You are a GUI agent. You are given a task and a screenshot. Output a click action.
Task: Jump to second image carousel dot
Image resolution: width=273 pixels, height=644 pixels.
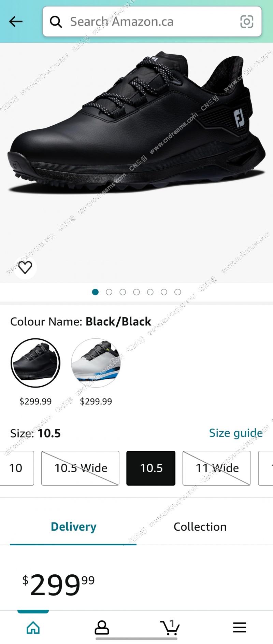pos(109,292)
